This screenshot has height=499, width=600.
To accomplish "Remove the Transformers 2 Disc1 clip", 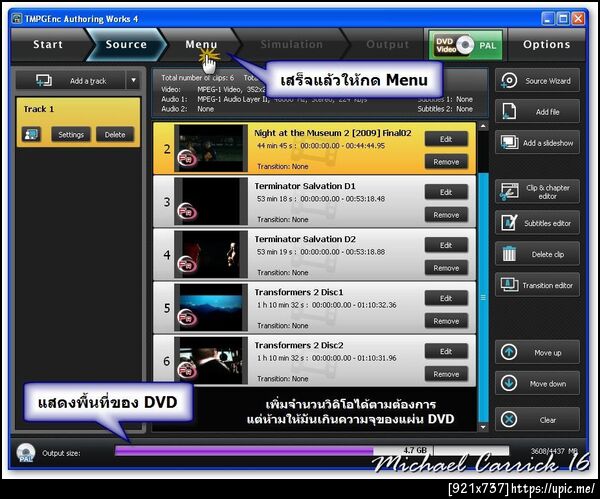I will click(x=446, y=321).
